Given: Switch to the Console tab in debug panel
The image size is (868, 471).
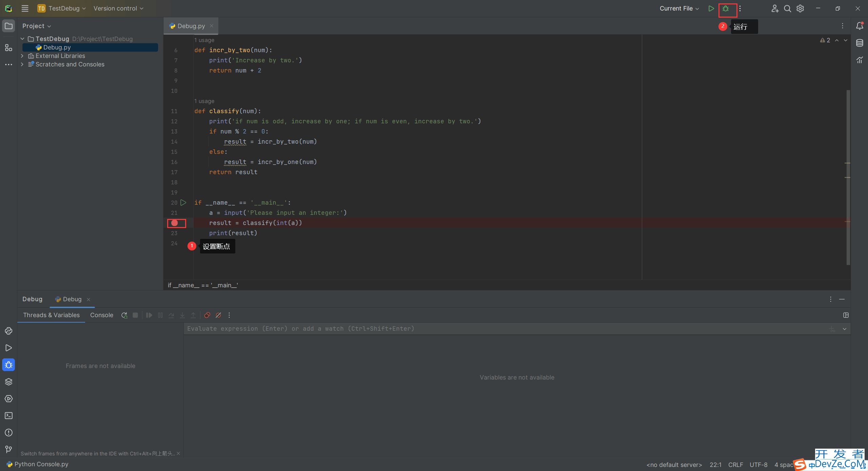Looking at the screenshot, I should [101, 315].
